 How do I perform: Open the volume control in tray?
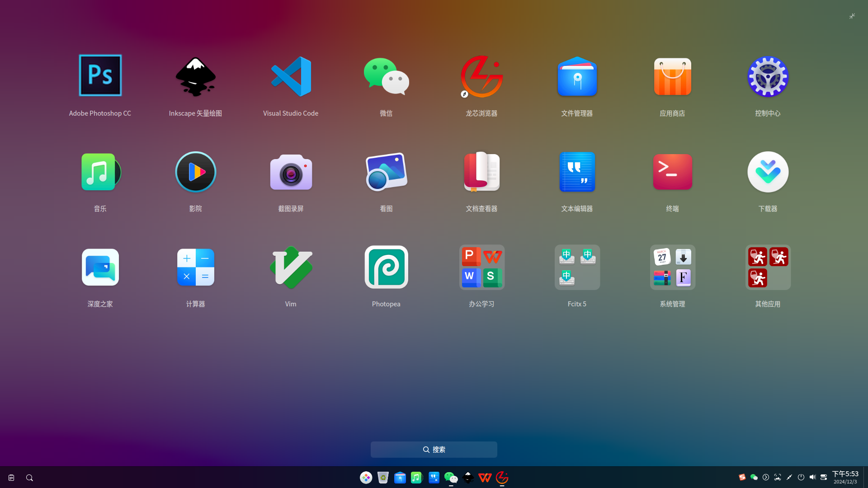pos(812,477)
